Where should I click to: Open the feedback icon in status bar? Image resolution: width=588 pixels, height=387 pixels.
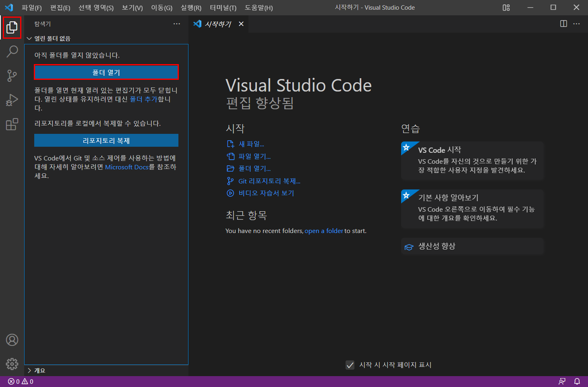coord(562,381)
